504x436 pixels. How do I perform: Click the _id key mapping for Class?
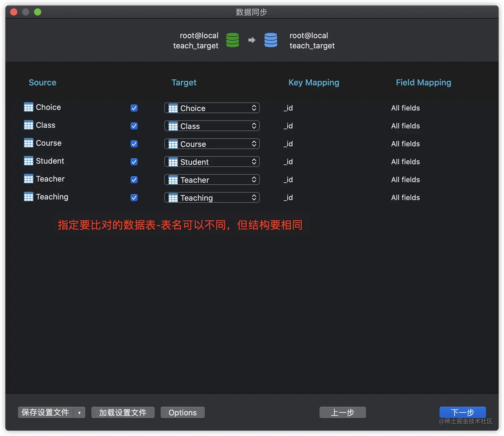tap(288, 126)
